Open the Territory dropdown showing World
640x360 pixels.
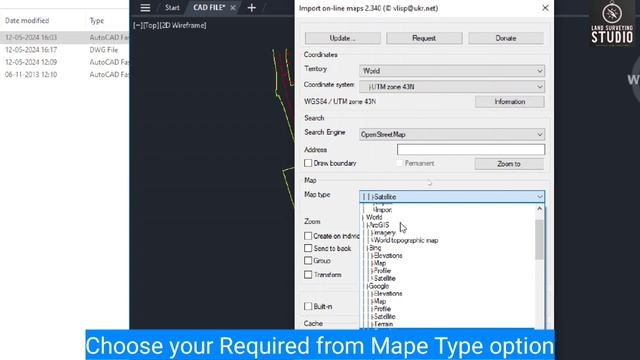(452, 71)
